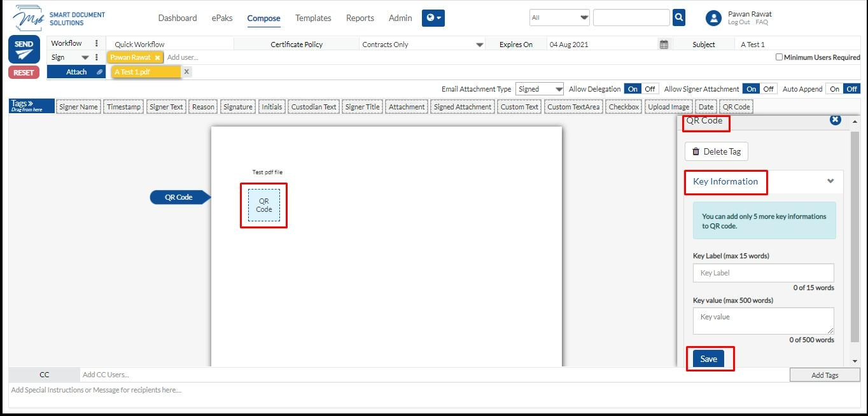
Task: Click the Save button for key information
Action: pos(708,359)
